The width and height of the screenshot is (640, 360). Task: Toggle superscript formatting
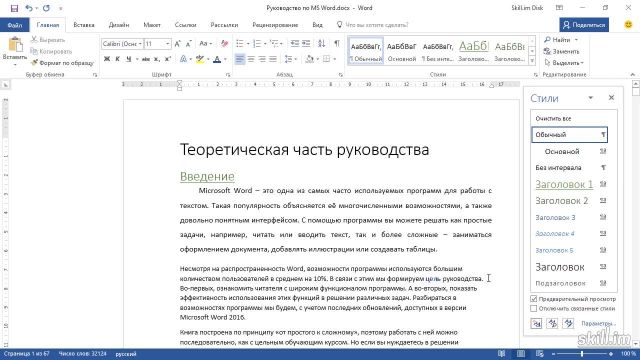[x=167, y=59]
